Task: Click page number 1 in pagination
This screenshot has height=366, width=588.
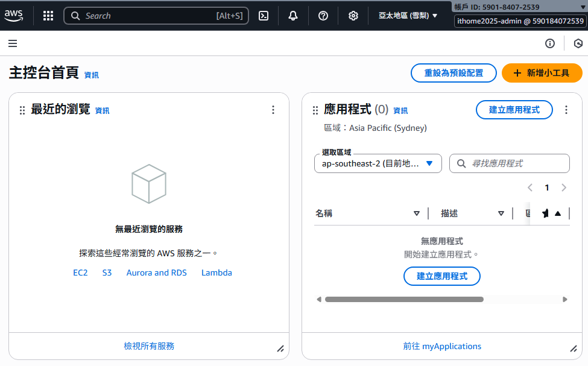Action: click(x=547, y=188)
